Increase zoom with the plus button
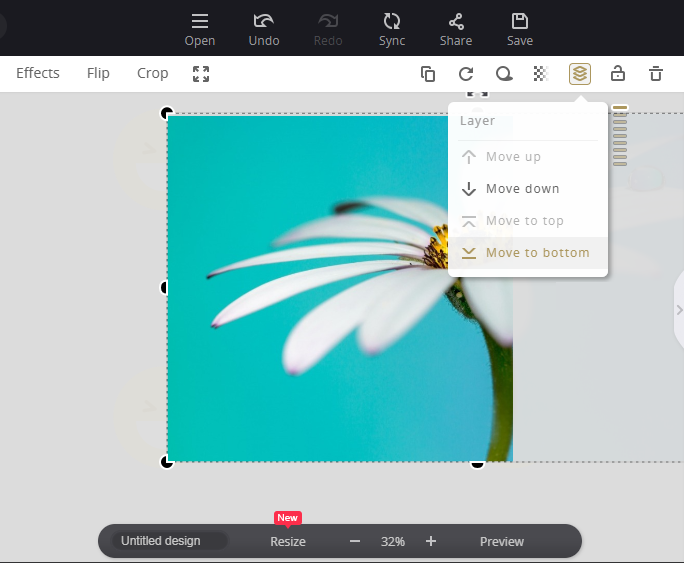This screenshot has width=684, height=563. [431, 541]
